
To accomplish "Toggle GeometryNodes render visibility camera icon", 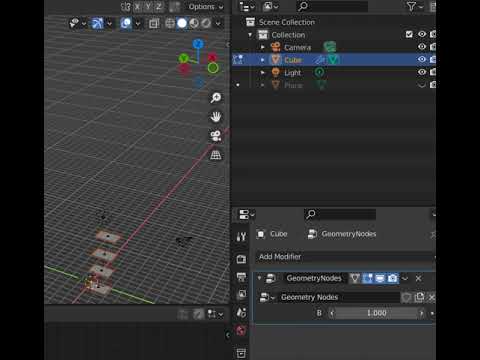I will [x=393, y=278].
